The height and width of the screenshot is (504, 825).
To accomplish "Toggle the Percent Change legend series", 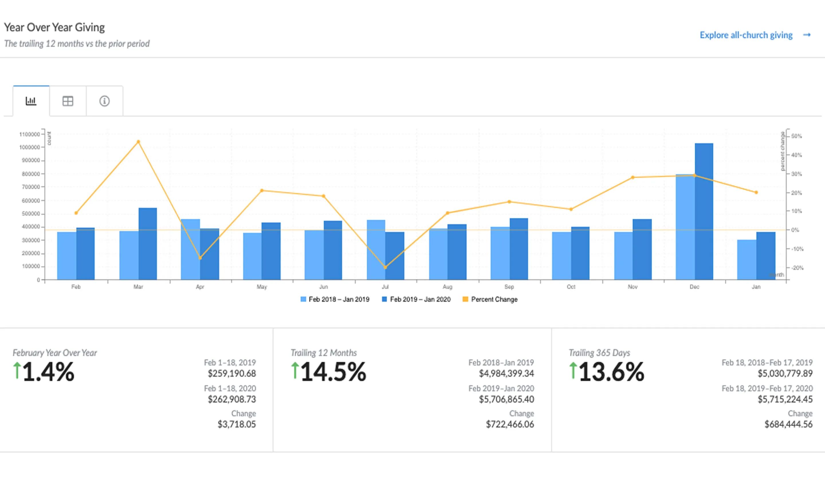I will pyautogui.click(x=494, y=300).
